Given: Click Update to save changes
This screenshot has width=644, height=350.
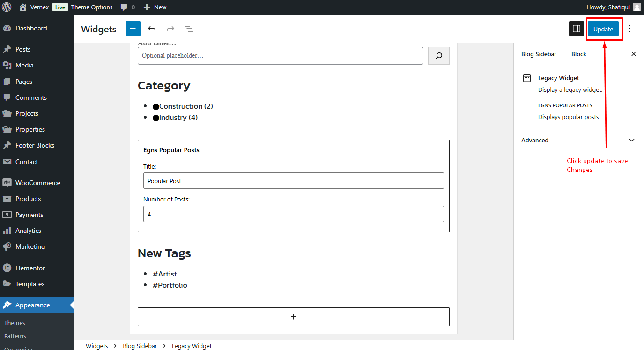Looking at the screenshot, I should point(603,29).
